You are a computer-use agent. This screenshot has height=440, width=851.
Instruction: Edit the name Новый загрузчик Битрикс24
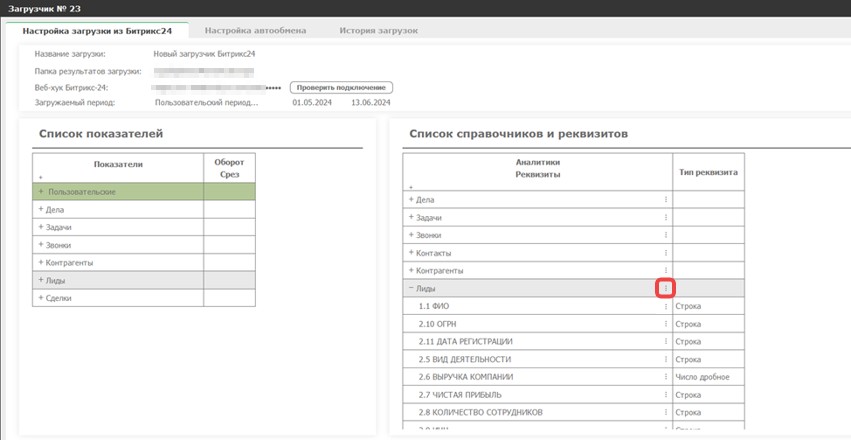point(204,54)
